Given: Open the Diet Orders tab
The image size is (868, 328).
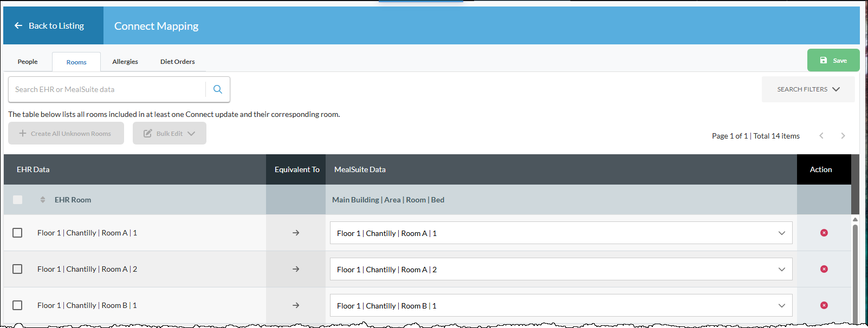Looking at the screenshot, I should tap(178, 62).
